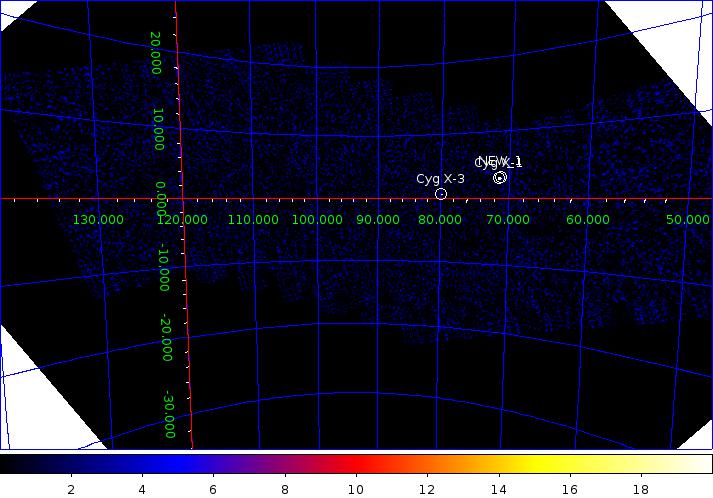Click the 50.000 longitude axis label

point(688,220)
